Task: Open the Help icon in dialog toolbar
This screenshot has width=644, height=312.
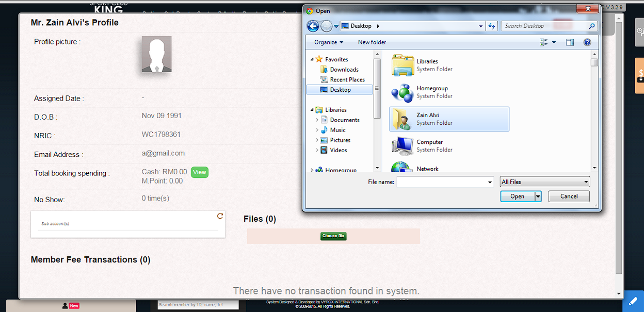Action: [587, 42]
